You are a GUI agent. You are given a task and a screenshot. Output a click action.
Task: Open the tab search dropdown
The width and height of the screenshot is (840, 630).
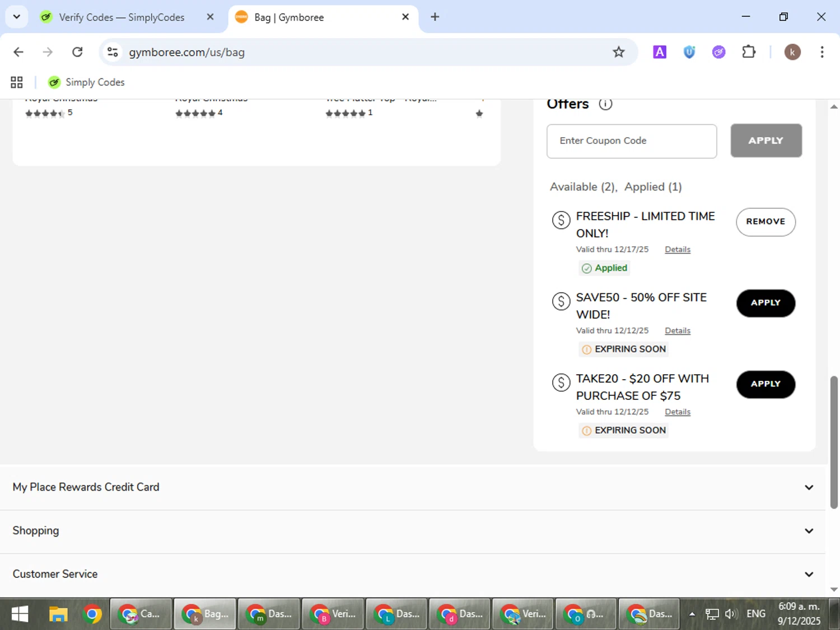pyautogui.click(x=17, y=17)
